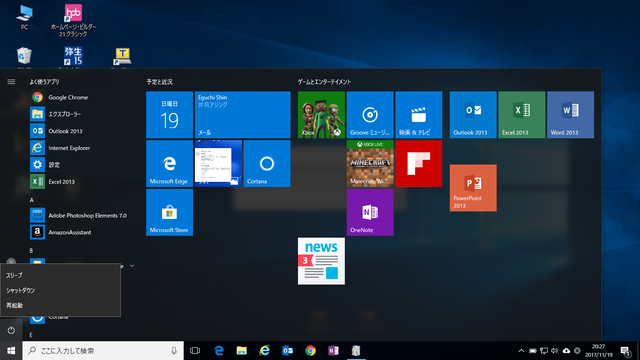640x360 pixels.
Task: Click the letter B header in the app list
Action: [31, 251]
